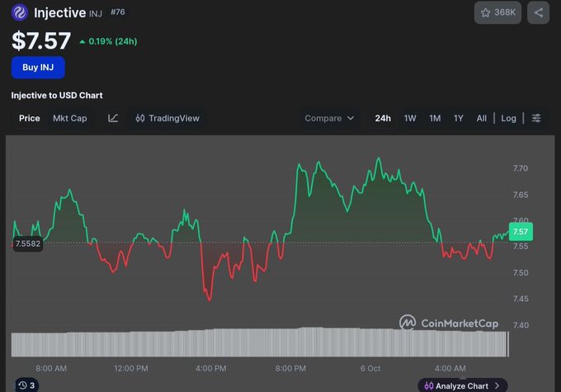Click the Injective logo icon
Screen dimensions: 561x392
[20, 12]
